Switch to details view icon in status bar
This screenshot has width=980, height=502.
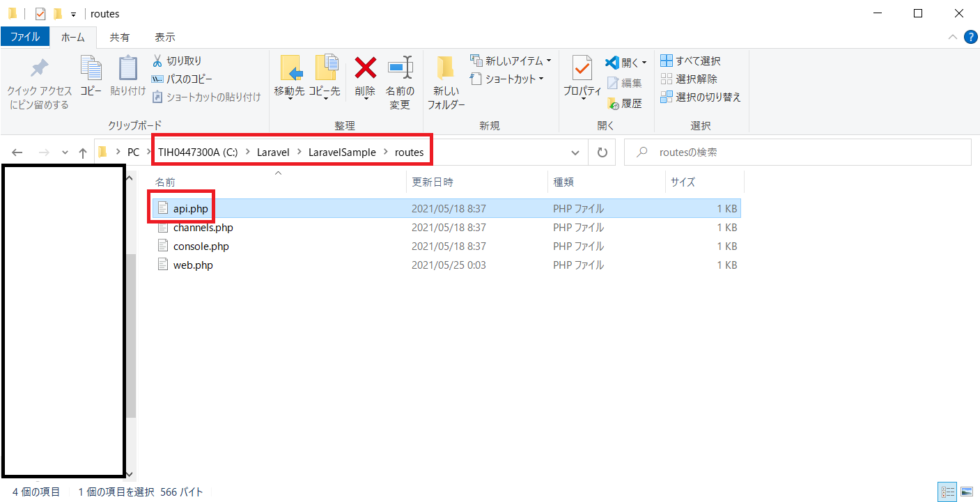tap(948, 492)
